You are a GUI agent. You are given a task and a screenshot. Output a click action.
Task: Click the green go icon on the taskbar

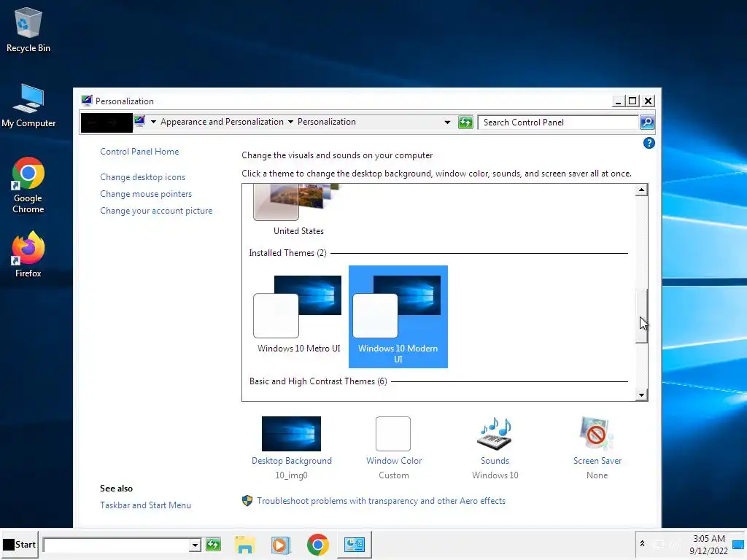(x=213, y=544)
